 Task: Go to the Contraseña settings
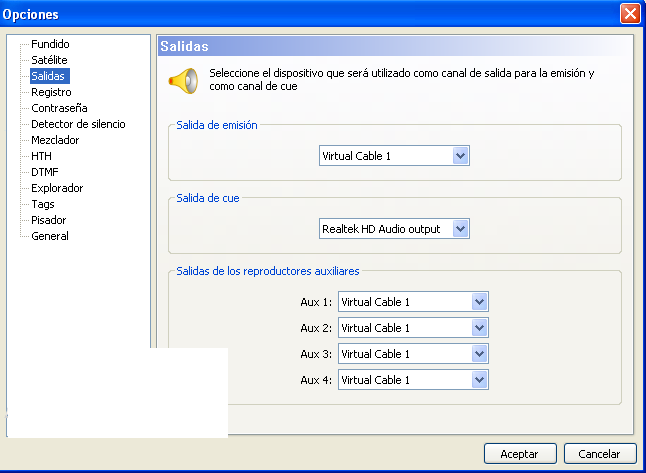[x=59, y=108]
